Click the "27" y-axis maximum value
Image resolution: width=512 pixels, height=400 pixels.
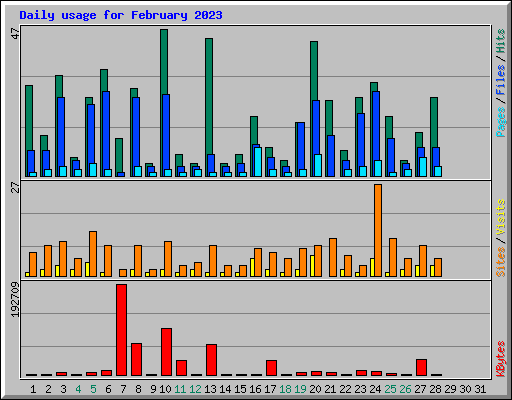tap(15, 187)
